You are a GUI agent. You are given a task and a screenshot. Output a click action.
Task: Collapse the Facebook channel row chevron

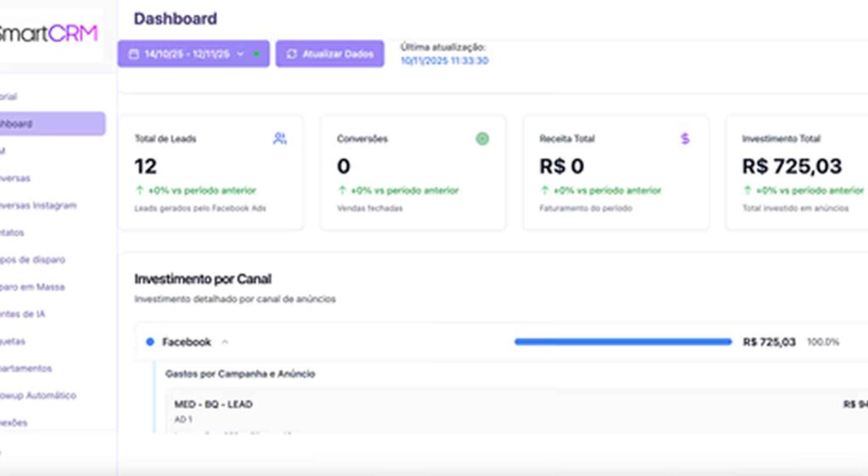(225, 342)
